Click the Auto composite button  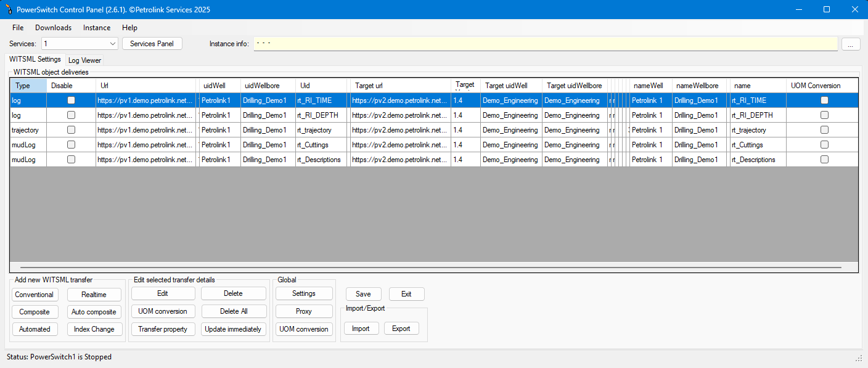click(x=94, y=312)
